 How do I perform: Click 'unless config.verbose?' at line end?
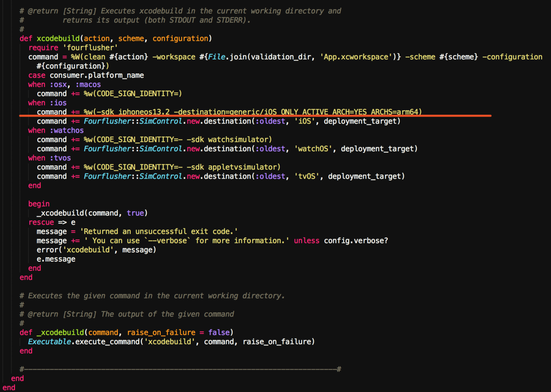point(341,240)
